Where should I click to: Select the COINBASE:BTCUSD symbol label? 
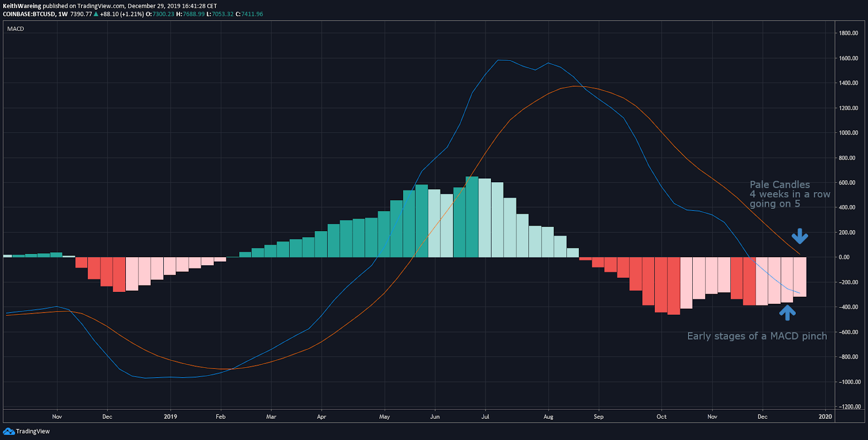(29, 14)
